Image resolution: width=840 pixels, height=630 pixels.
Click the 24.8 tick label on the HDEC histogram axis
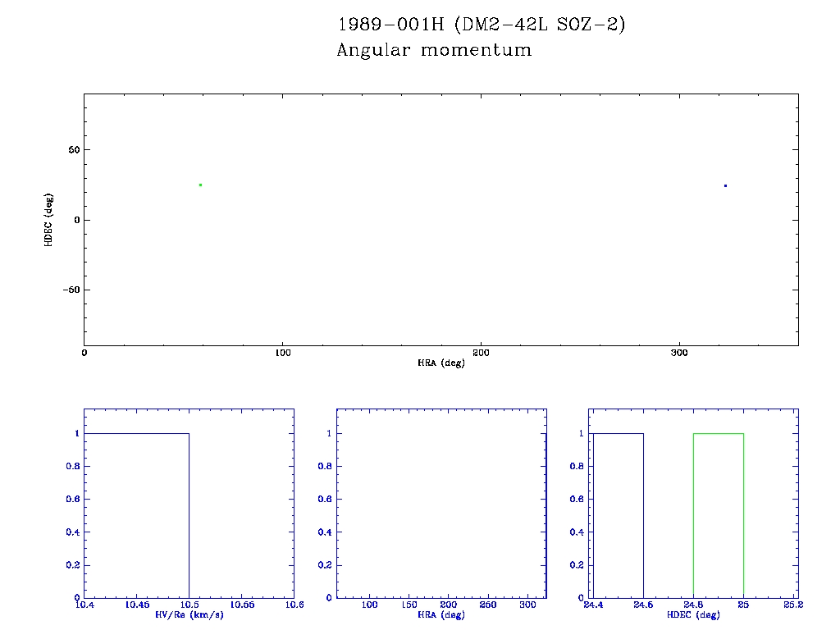[693, 605]
